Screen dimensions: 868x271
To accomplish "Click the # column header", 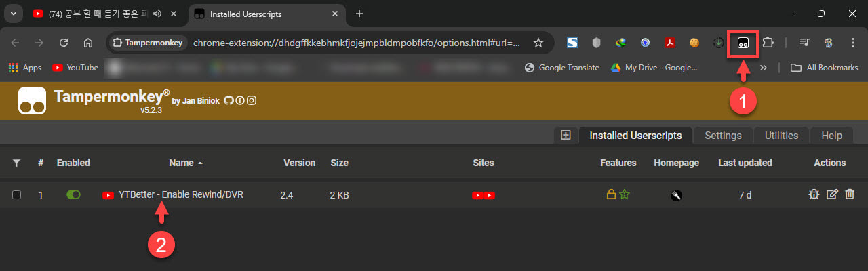I will (x=41, y=163).
